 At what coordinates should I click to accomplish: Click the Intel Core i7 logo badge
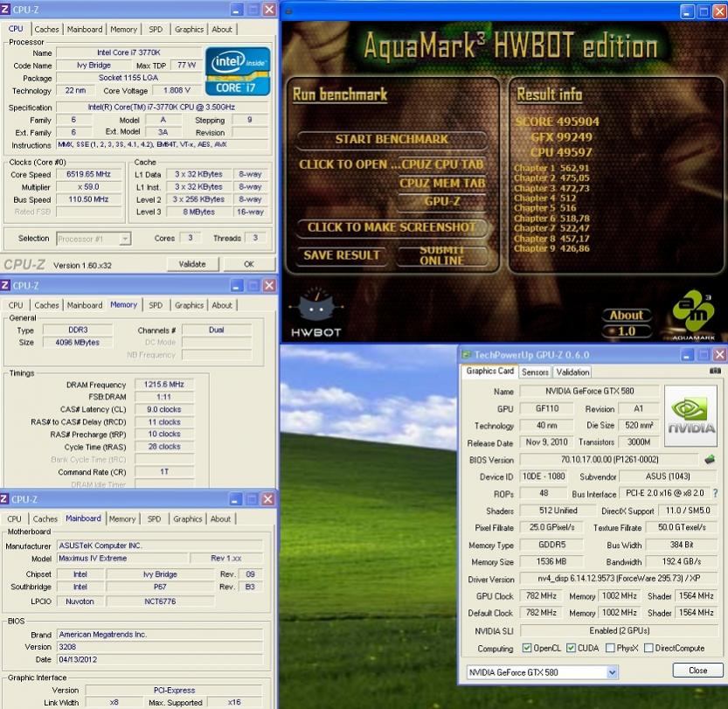(x=237, y=71)
